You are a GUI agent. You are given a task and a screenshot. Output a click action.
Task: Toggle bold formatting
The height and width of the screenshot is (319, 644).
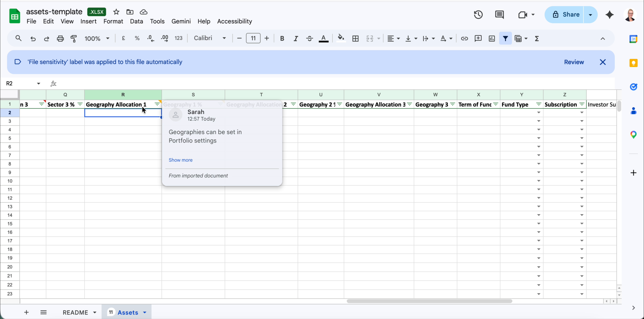tap(282, 38)
